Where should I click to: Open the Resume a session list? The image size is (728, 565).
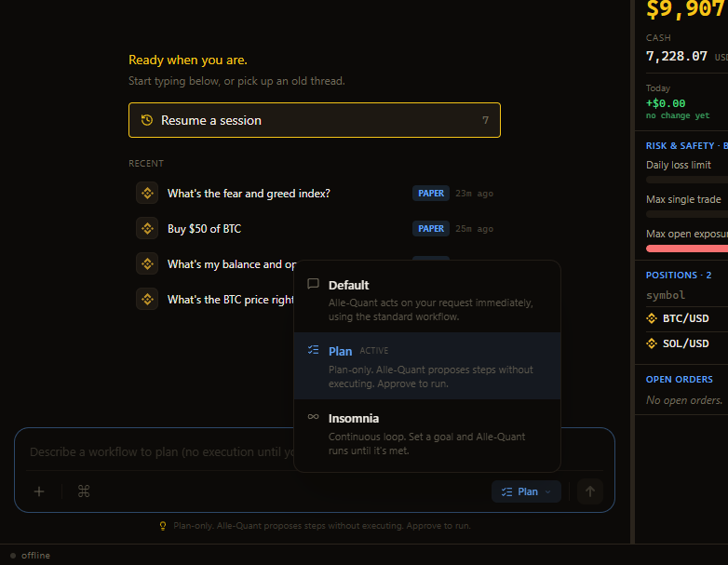click(x=315, y=120)
